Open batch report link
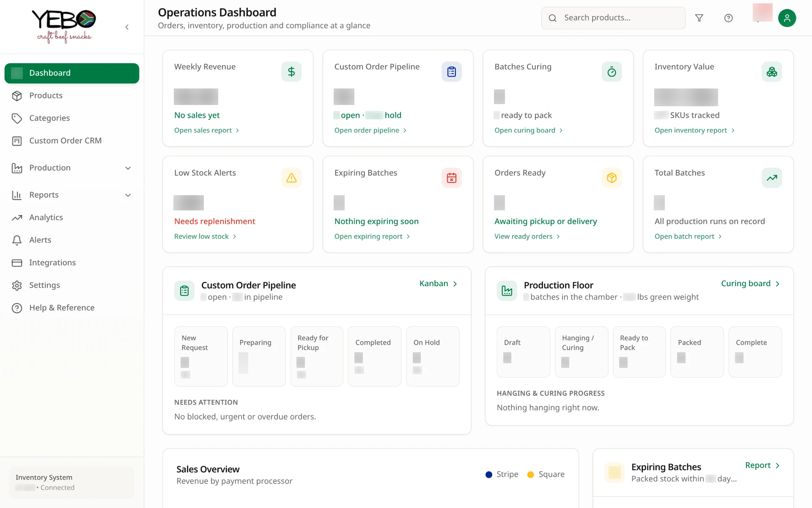812x508 pixels. tap(689, 237)
